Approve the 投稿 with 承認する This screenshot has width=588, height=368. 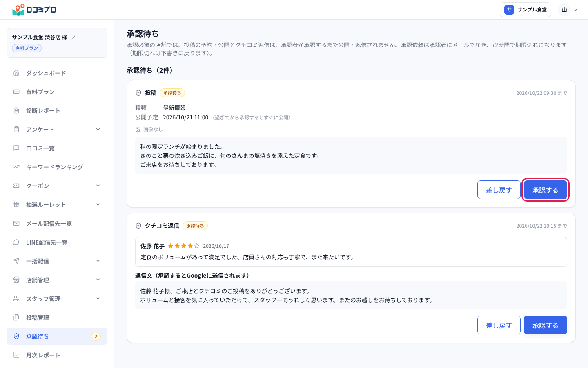tap(545, 190)
